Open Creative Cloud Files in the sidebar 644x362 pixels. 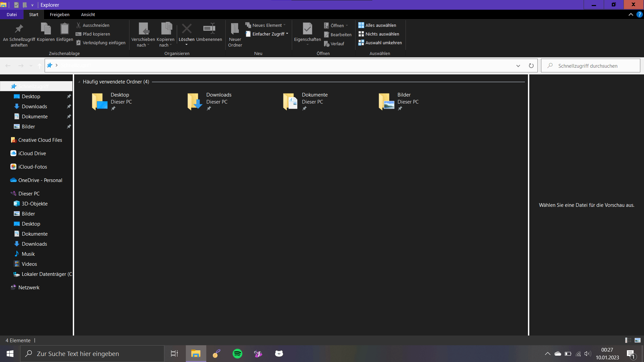(36, 140)
